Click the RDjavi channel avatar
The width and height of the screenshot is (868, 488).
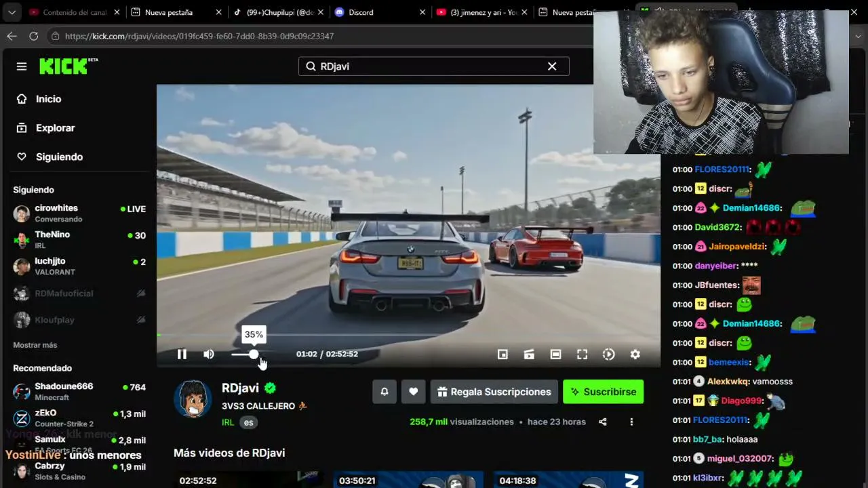tap(193, 399)
